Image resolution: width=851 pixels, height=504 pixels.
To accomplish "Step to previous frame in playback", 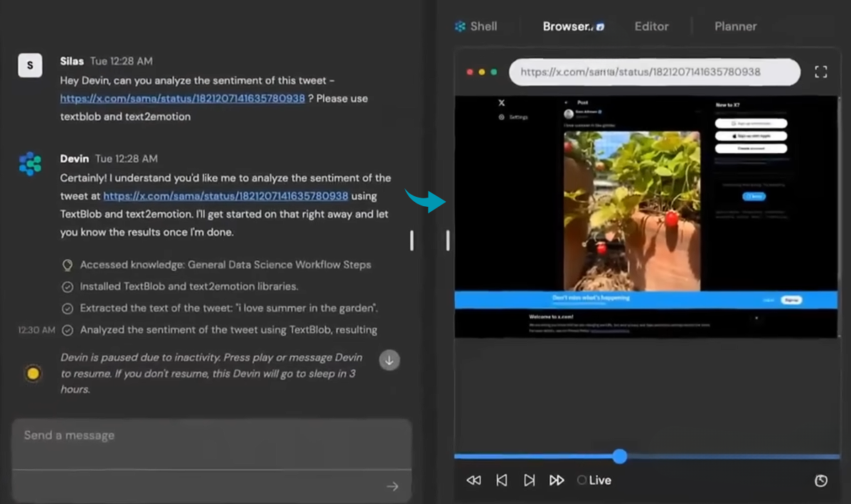I will [x=501, y=480].
